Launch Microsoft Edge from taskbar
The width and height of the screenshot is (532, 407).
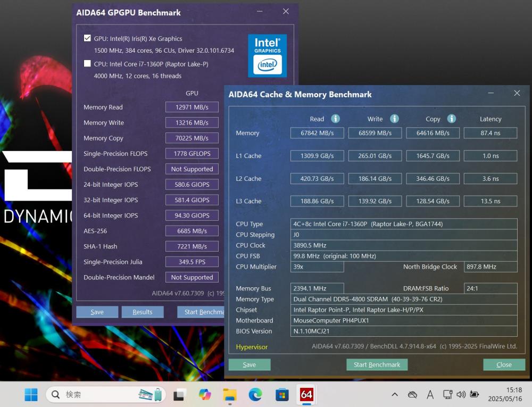tap(255, 394)
